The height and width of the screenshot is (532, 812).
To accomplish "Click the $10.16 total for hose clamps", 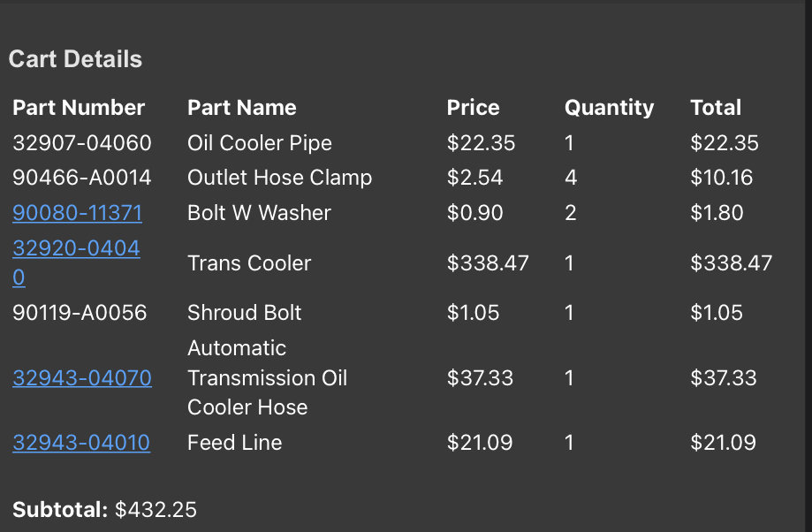I will pos(721,178).
